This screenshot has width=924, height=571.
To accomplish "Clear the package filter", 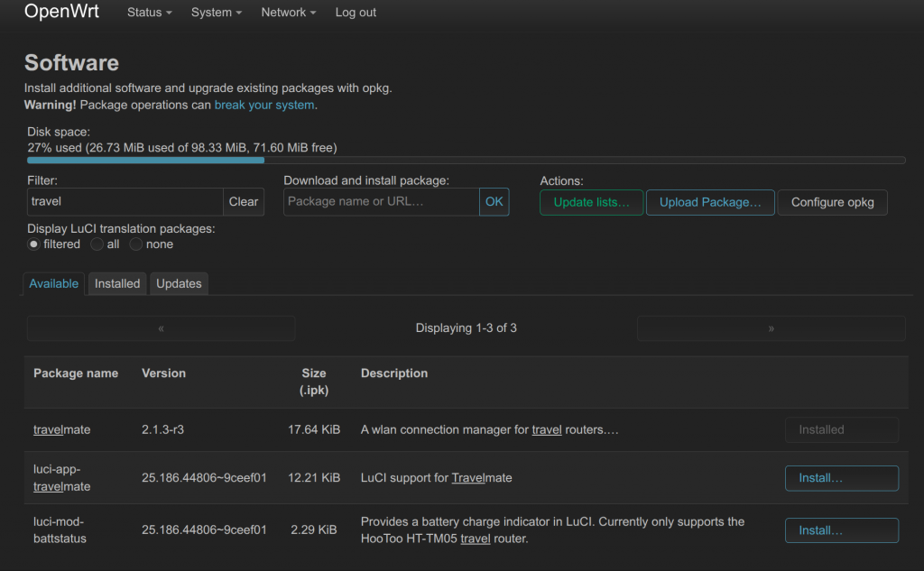I will (x=244, y=201).
